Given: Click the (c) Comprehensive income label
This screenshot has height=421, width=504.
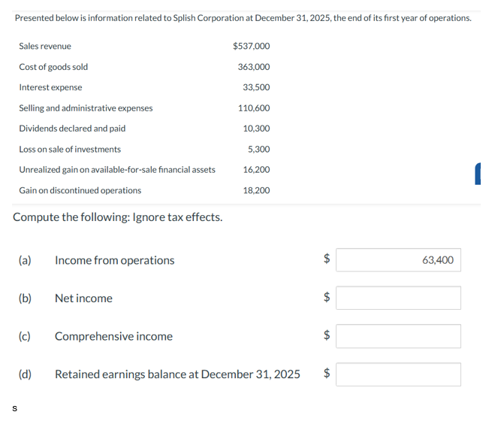Looking at the screenshot, I should (95, 336).
